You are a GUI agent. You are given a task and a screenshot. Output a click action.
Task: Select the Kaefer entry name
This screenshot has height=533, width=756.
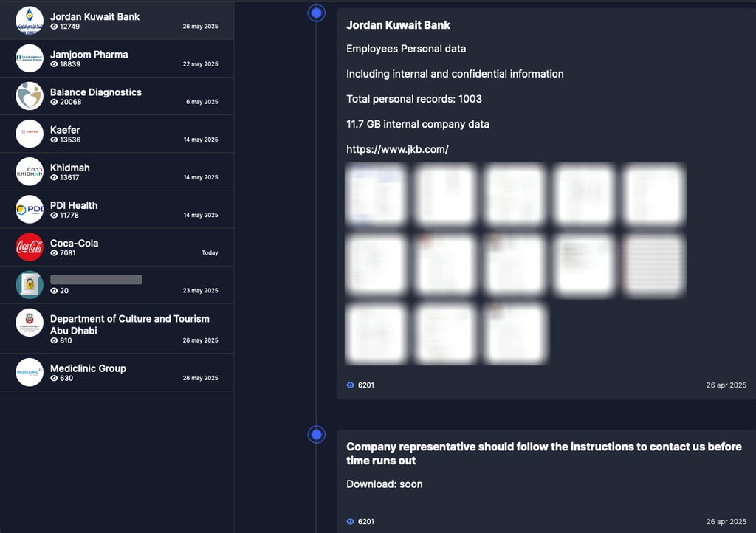(65, 130)
